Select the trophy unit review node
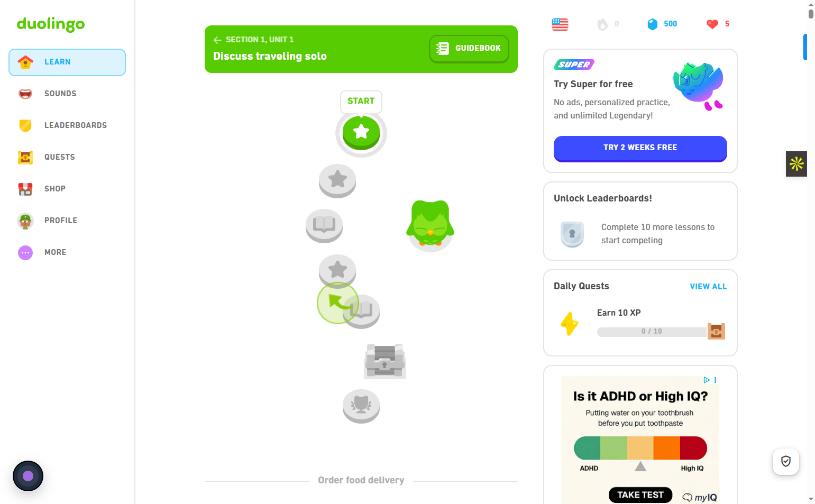815x504 pixels. pyautogui.click(x=361, y=406)
